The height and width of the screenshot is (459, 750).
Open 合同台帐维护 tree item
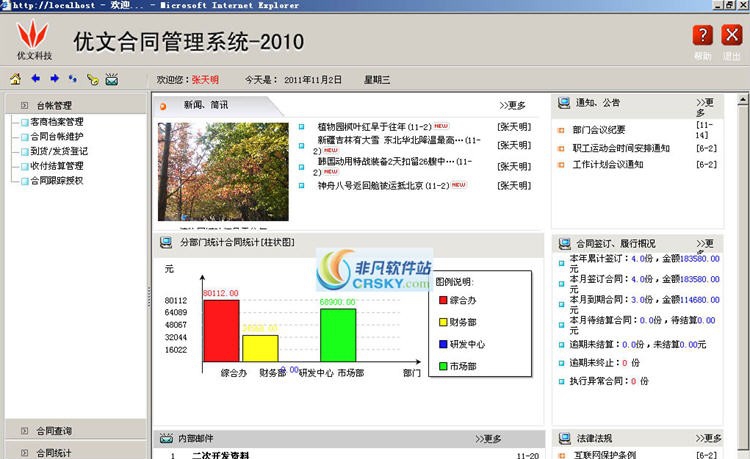click(57, 137)
